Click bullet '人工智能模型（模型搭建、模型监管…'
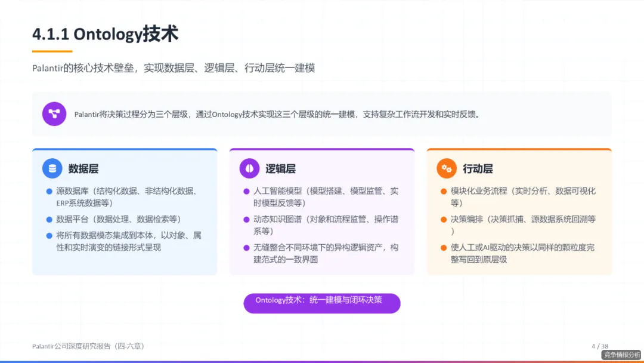This screenshot has height=363, width=644. [x=326, y=197]
